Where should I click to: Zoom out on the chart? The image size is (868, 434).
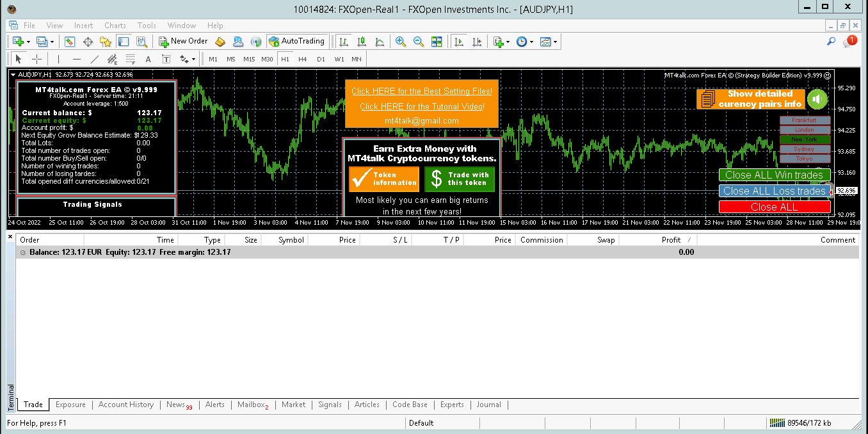tap(419, 42)
